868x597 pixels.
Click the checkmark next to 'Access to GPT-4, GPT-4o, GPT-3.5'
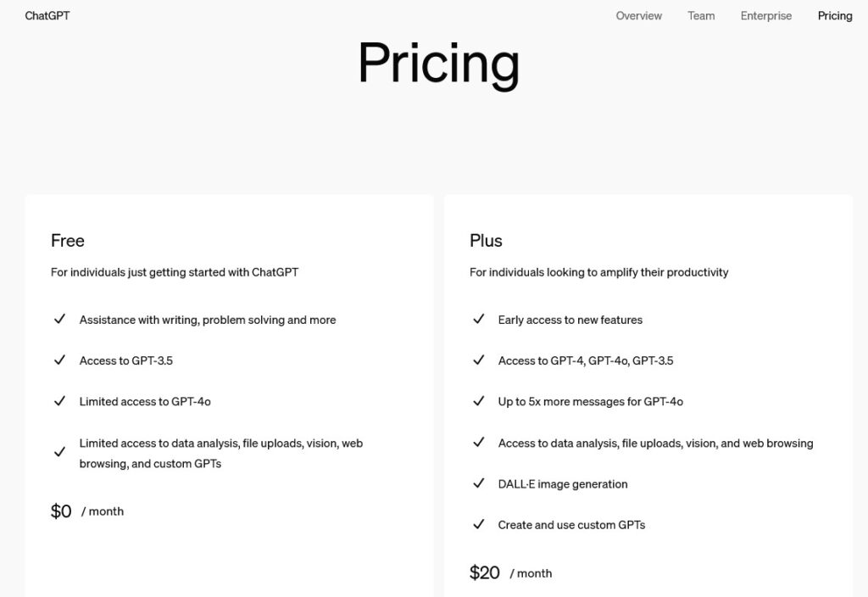click(x=478, y=360)
